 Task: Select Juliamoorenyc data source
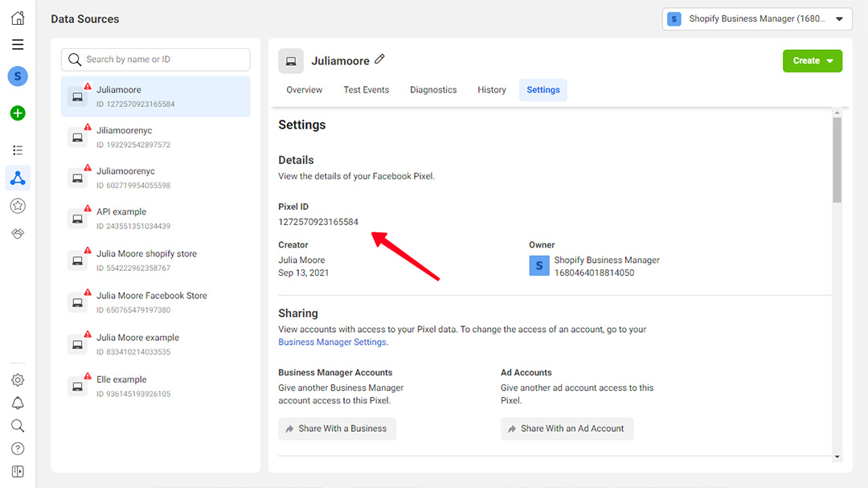(156, 178)
